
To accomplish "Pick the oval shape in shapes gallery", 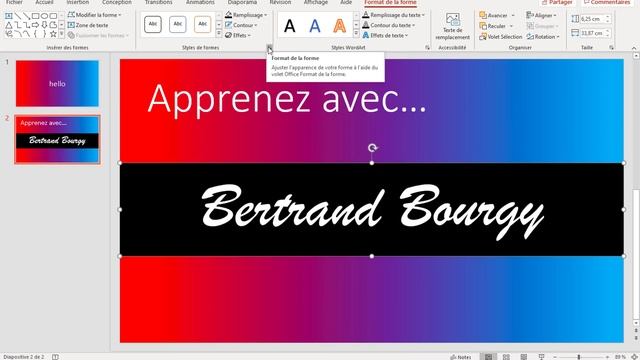I will (44, 16).
